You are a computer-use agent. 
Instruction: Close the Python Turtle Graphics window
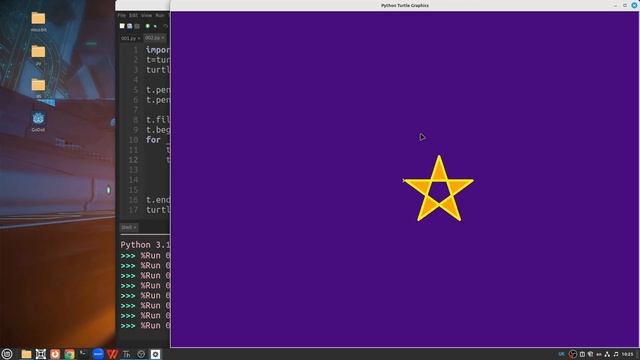tap(634, 5)
